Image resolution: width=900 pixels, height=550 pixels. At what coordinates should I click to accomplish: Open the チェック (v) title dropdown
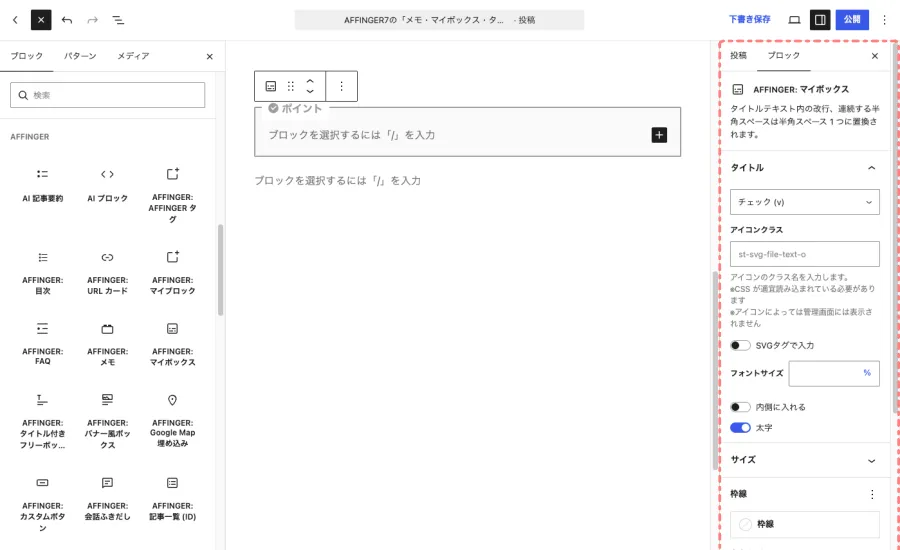click(x=804, y=202)
